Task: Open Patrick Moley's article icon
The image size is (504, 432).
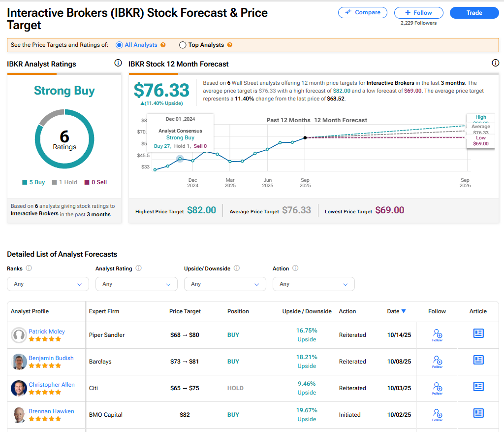Action: (478, 333)
